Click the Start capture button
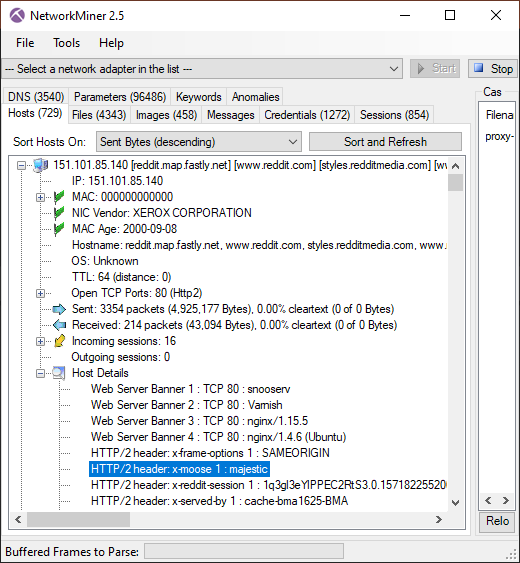The width and height of the screenshot is (520, 563). (x=435, y=68)
